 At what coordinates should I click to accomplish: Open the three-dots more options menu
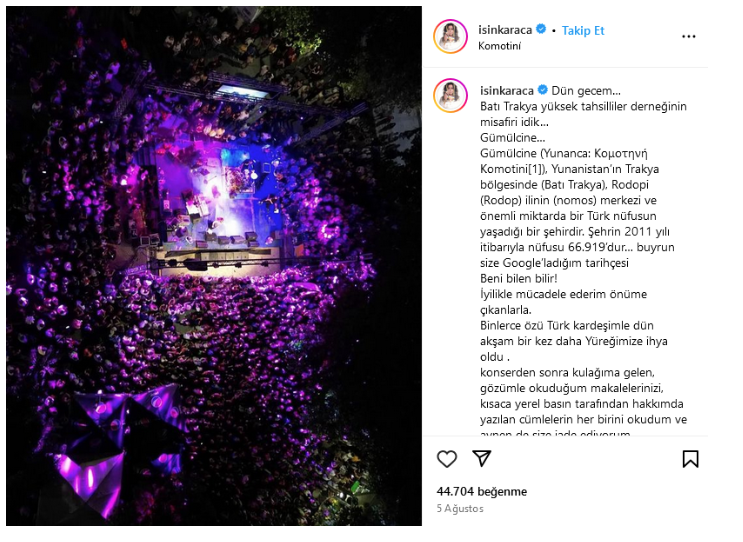pos(688,36)
